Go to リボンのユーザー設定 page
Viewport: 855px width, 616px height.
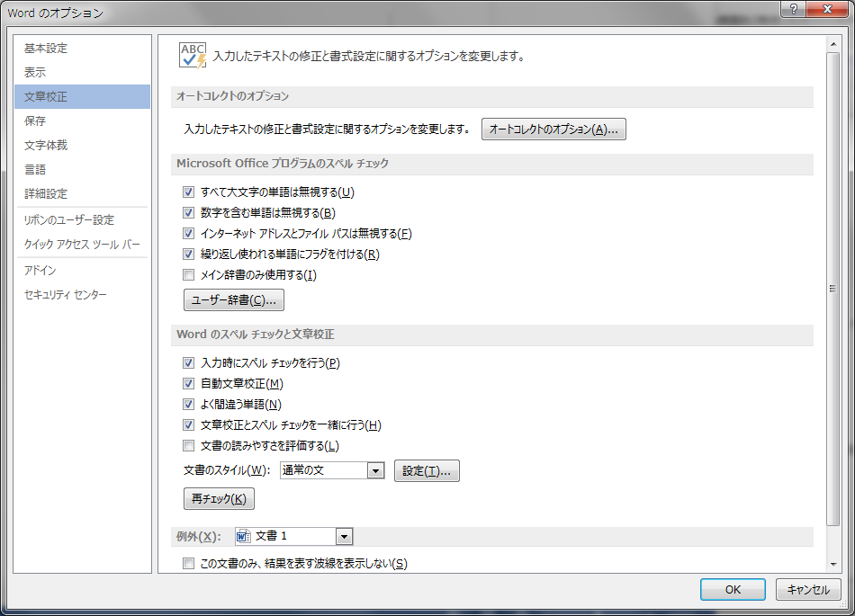click(x=69, y=220)
